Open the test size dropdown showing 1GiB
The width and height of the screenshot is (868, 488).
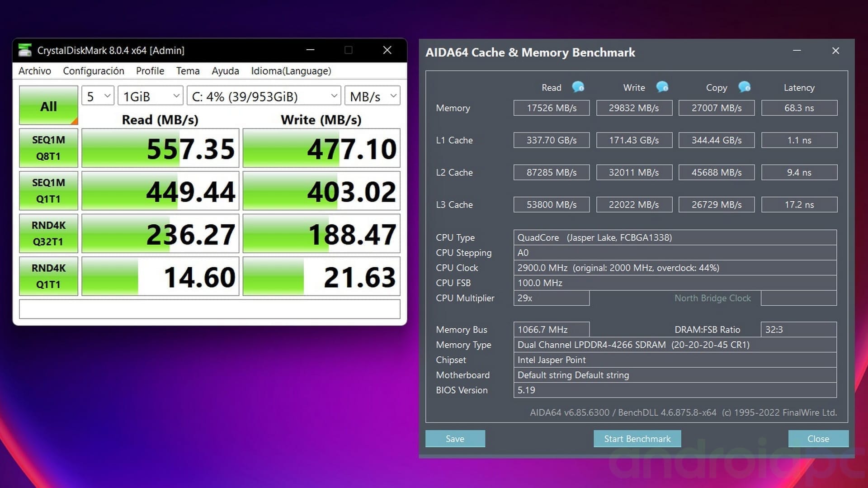pos(151,96)
